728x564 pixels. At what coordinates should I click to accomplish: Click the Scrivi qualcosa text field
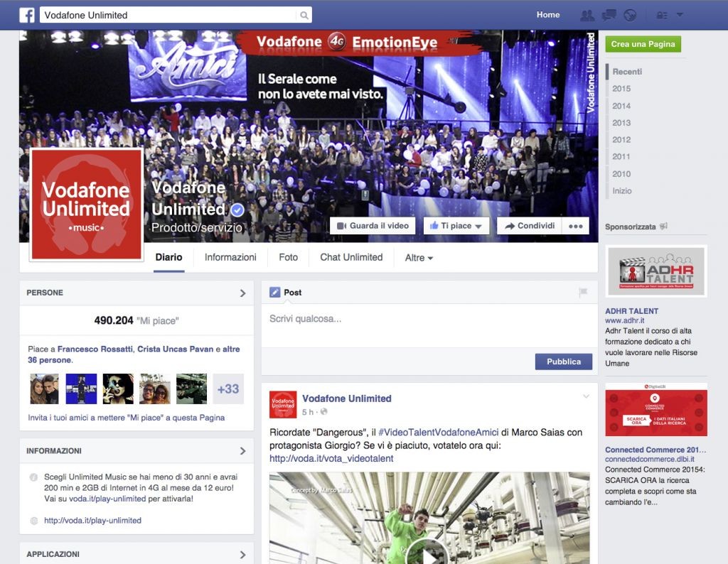(x=429, y=325)
